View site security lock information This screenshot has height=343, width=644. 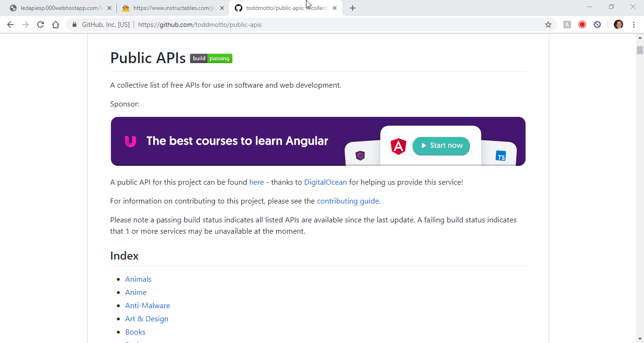[74, 24]
